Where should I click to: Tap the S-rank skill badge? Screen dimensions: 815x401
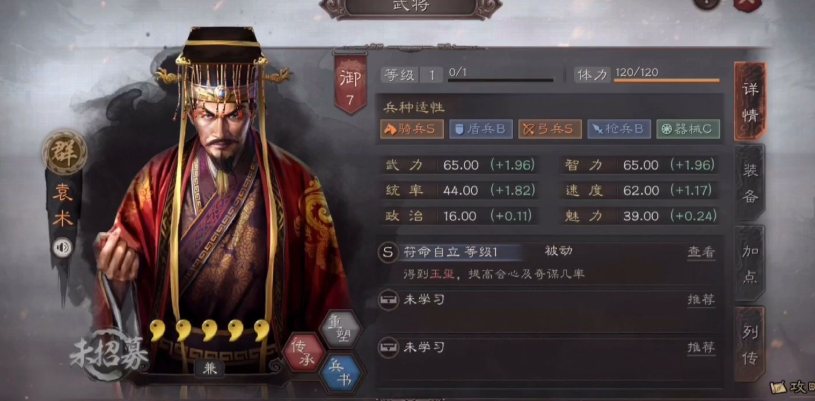[x=387, y=253]
